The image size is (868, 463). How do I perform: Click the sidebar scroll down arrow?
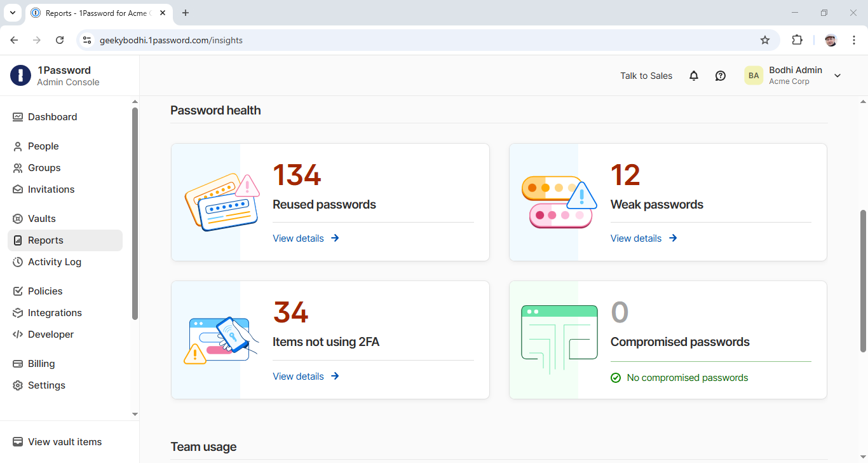click(135, 414)
